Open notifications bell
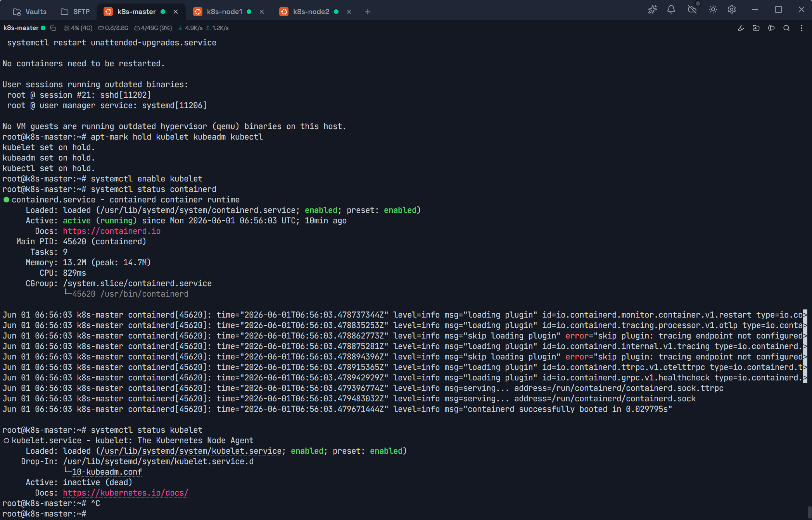 point(671,9)
